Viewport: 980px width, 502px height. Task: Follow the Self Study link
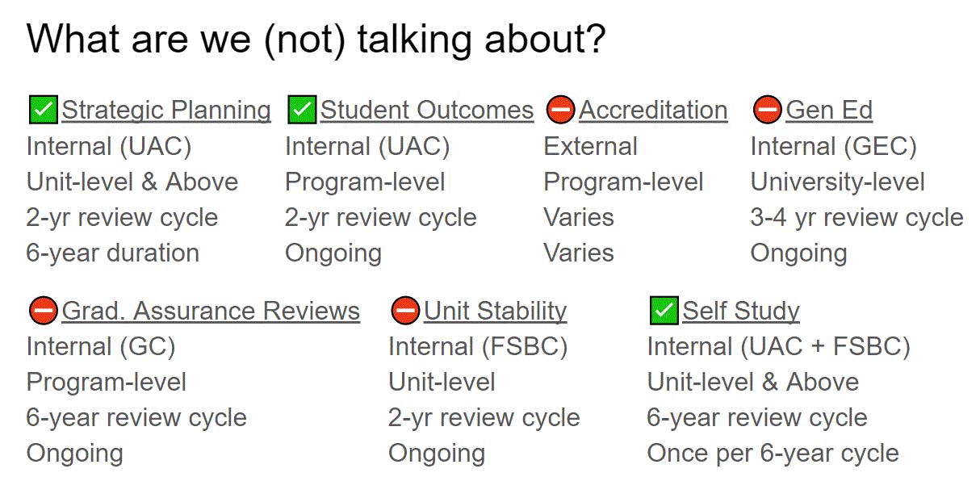(741, 311)
